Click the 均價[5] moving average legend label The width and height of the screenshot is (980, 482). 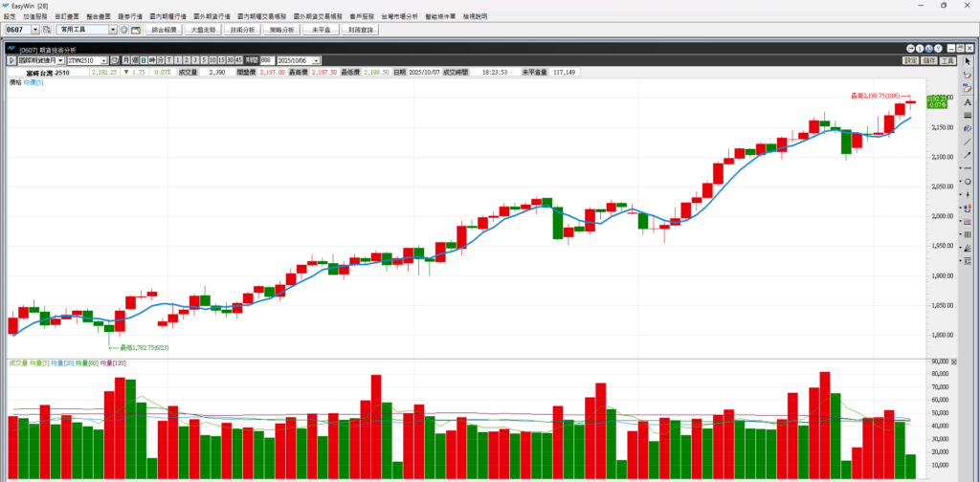pos(33,83)
